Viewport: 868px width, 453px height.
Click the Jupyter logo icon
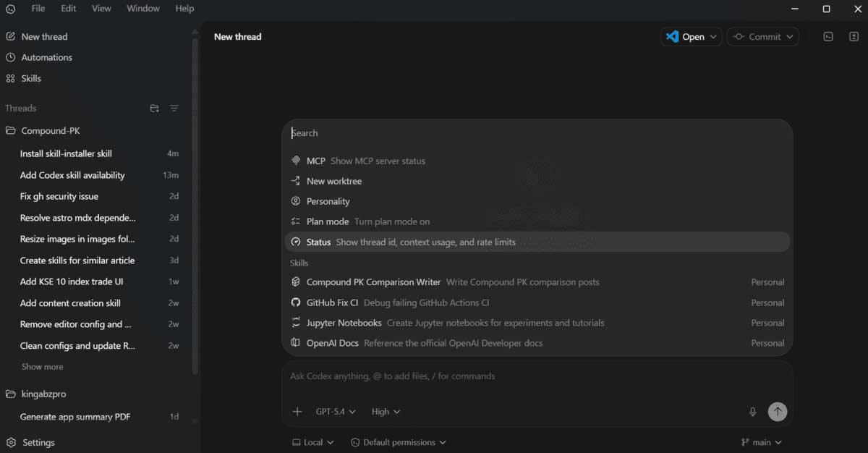[x=295, y=323]
